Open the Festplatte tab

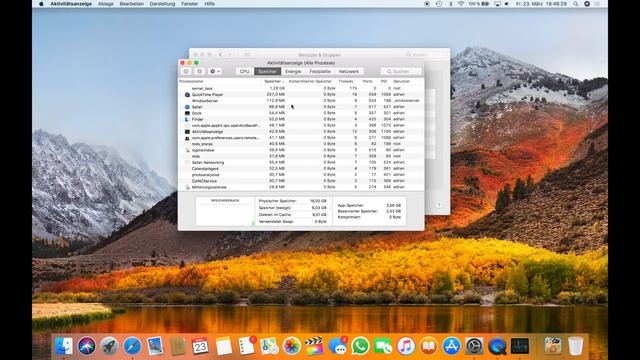pyautogui.click(x=320, y=71)
